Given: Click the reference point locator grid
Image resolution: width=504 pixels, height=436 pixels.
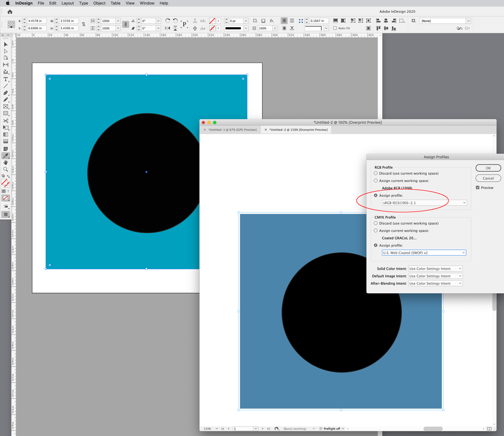Looking at the screenshot, I should [x=11, y=24].
